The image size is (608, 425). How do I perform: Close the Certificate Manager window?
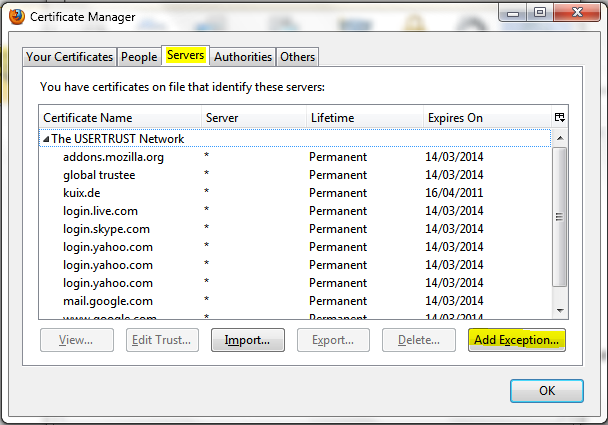point(577,13)
